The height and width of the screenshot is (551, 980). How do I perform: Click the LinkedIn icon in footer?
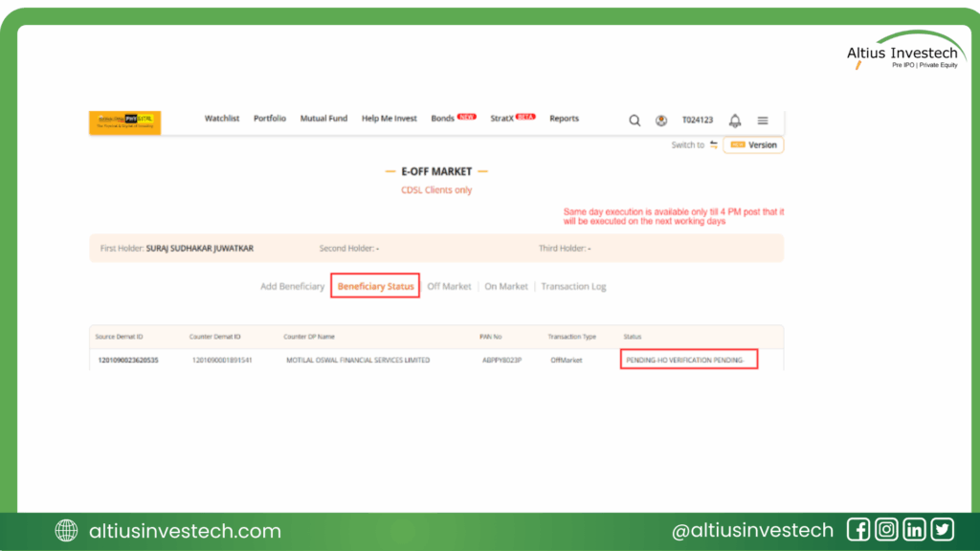(x=915, y=530)
